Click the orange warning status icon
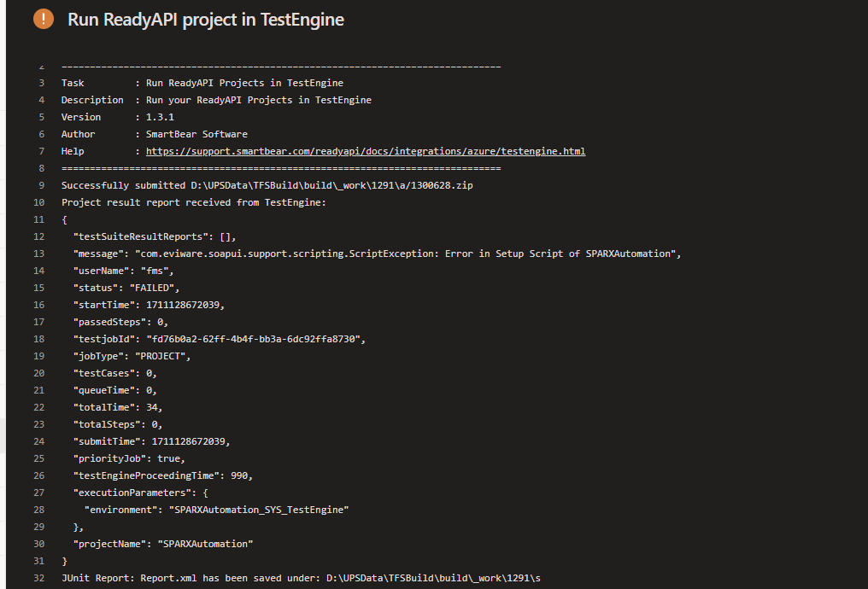The image size is (868, 589). click(x=44, y=19)
